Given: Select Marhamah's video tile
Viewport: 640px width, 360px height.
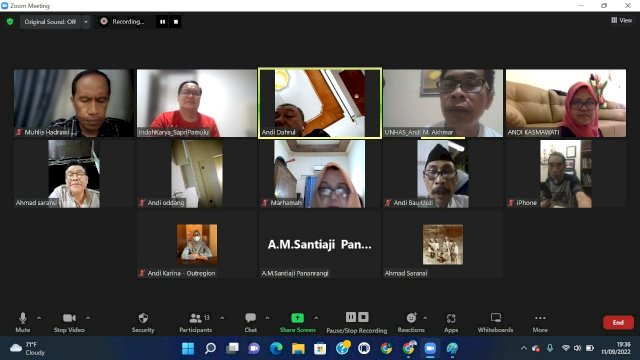Looking at the screenshot, I should click(x=320, y=174).
